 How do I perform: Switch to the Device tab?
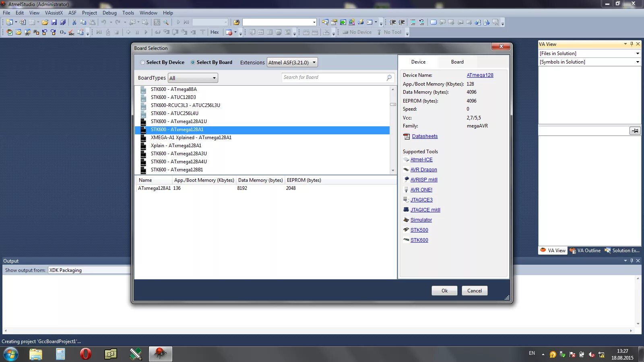(x=418, y=62)
